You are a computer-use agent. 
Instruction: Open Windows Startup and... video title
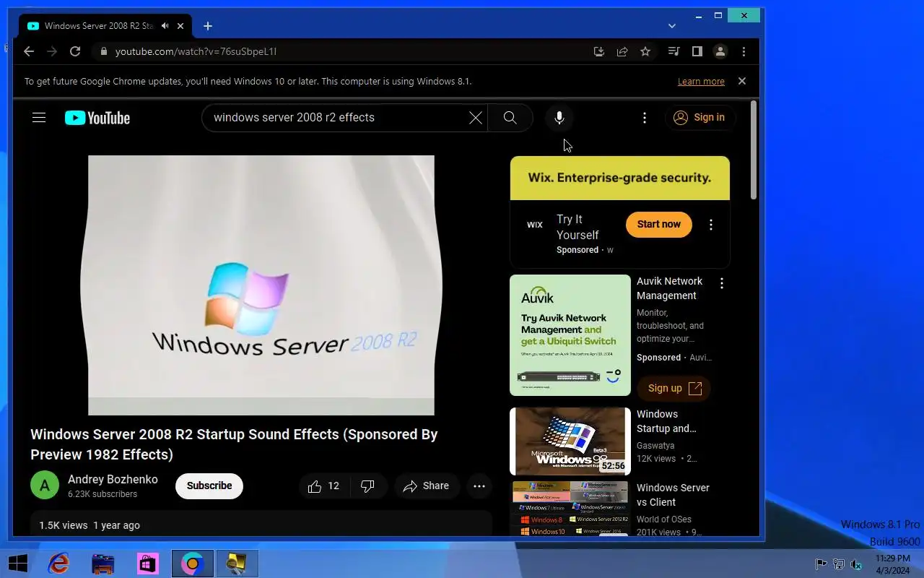coord(666,421)
